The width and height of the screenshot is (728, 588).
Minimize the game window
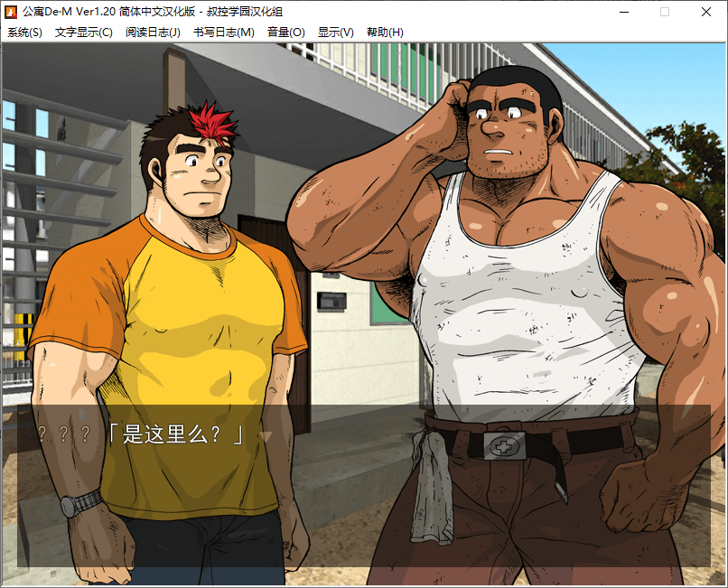click(623, 12)
